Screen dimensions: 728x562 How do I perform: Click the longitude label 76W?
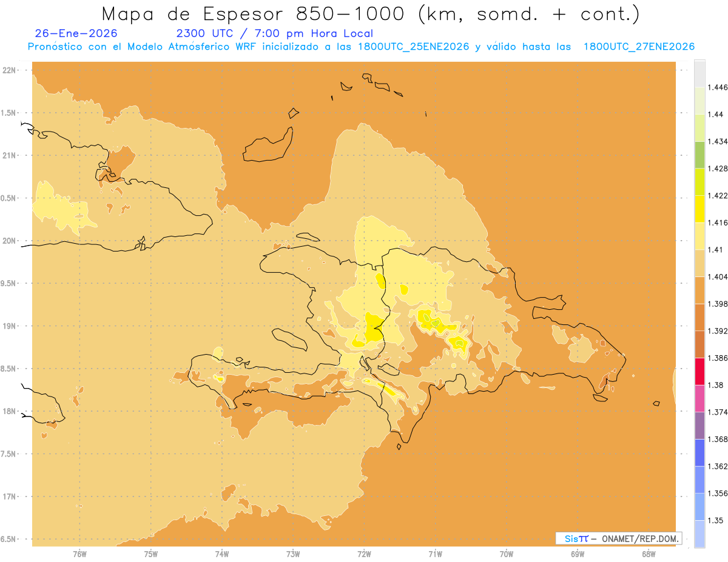click(79, 554)
